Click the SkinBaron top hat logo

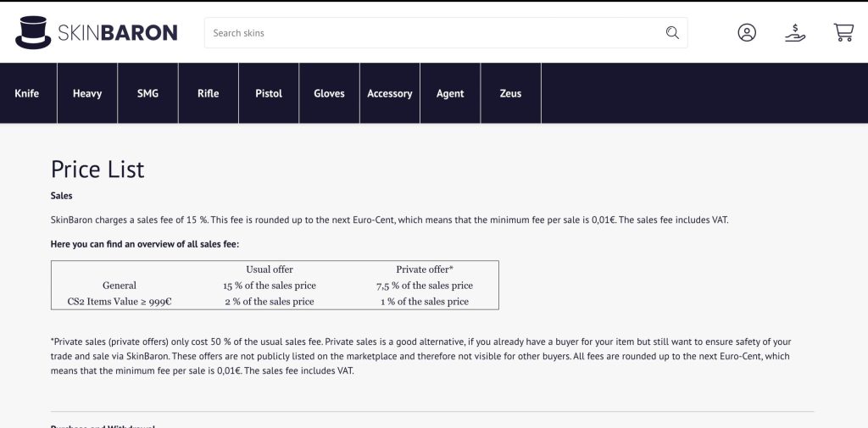(x=32, y=32)
